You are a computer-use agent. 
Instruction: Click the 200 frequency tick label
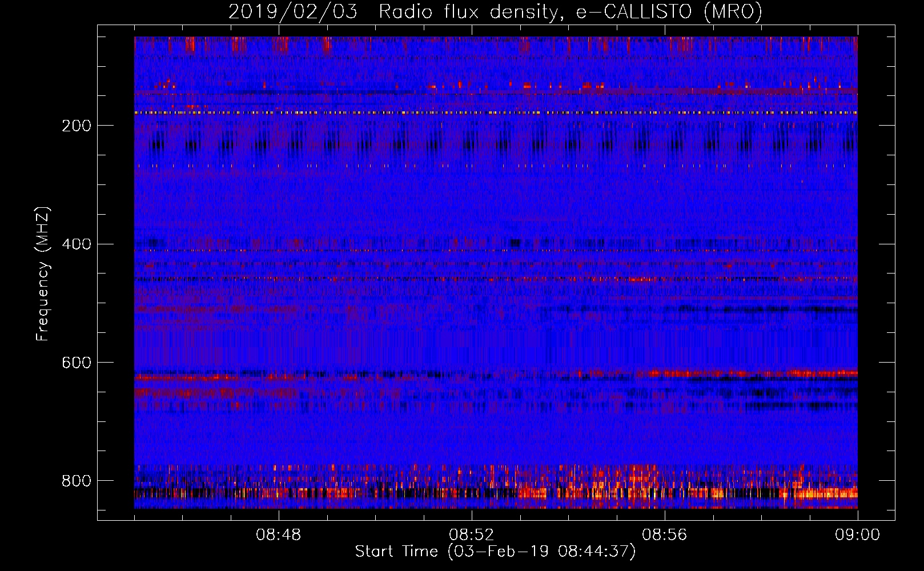[76, 126]
